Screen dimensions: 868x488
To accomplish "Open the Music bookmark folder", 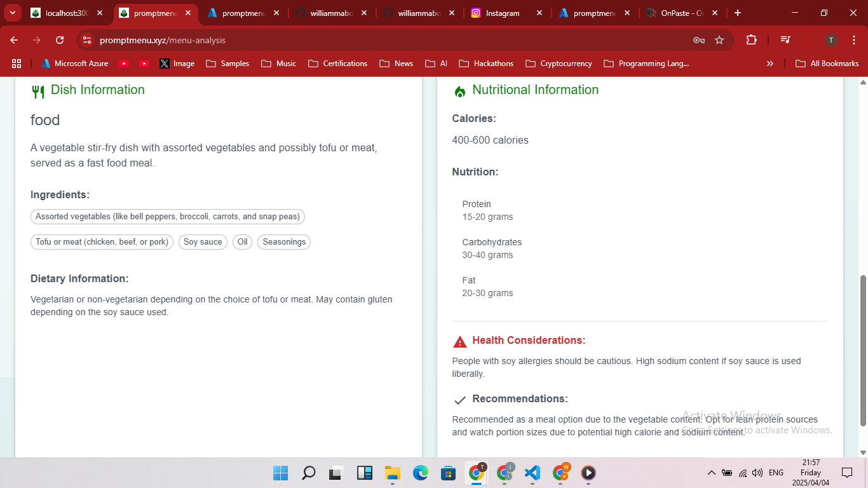I will point(278,64).
